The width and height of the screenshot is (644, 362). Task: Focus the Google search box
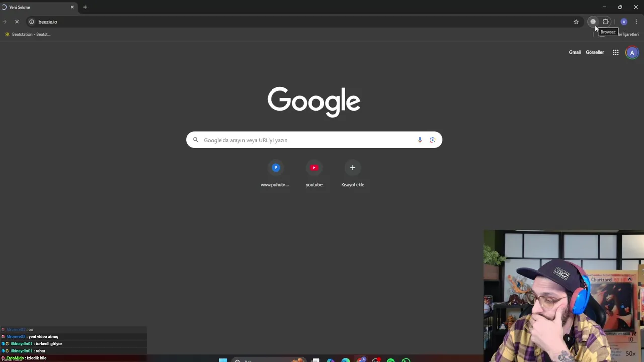pyautogui.click(x=314, y=140)
